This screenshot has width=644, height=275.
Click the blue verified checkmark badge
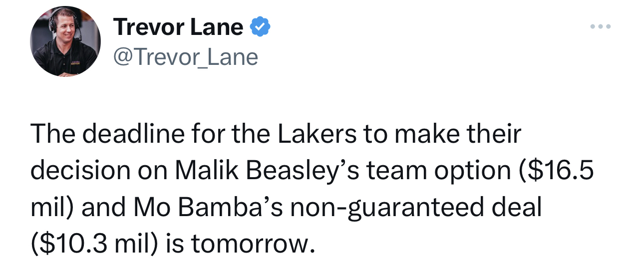pyautogui.click(x=260, y=27)
